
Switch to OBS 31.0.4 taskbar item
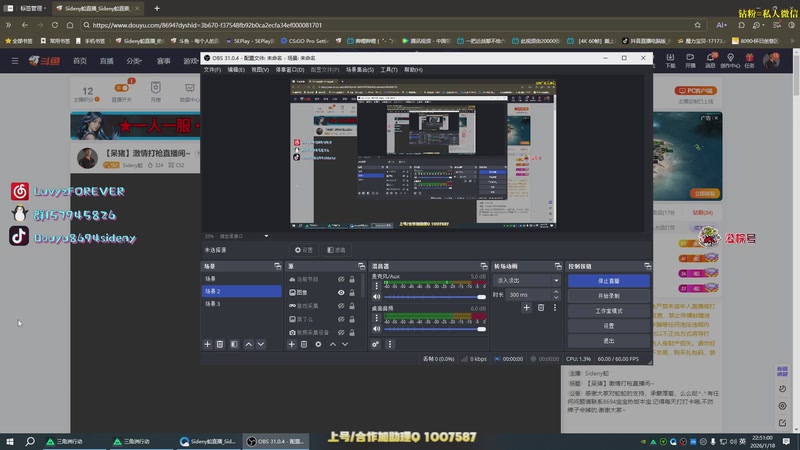click(x=276, y=441)
